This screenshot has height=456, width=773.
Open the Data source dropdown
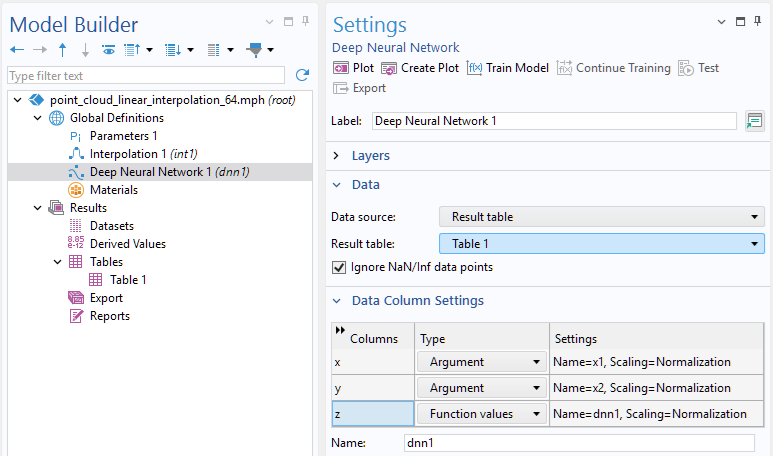(x=601, y=217)
